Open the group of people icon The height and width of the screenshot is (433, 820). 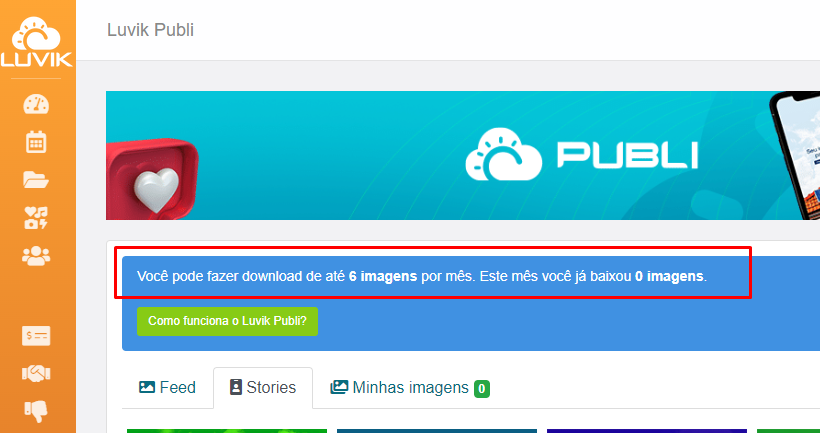[x=36, y=256]
